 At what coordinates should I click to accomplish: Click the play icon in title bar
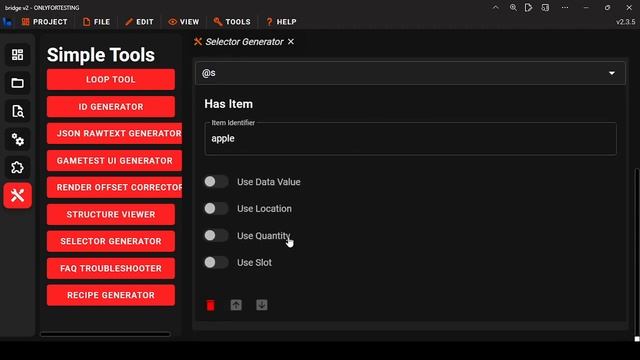click(x=529, y=7)
